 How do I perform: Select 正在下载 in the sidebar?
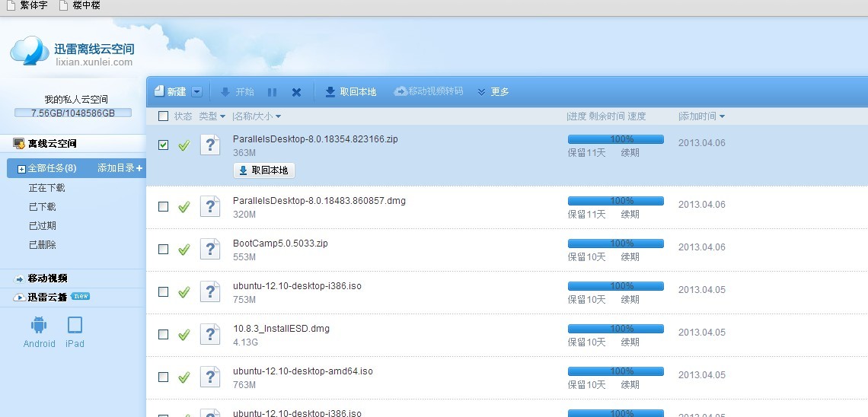click(47, 188)
